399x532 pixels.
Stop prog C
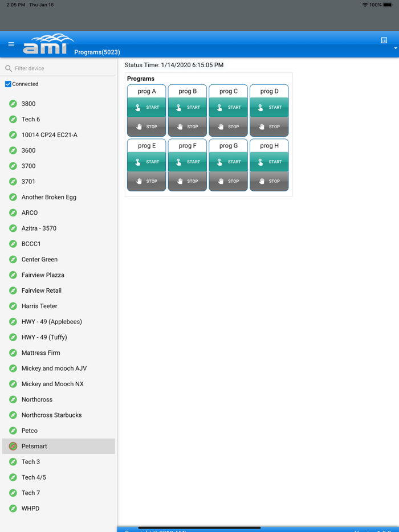[228, 126]
